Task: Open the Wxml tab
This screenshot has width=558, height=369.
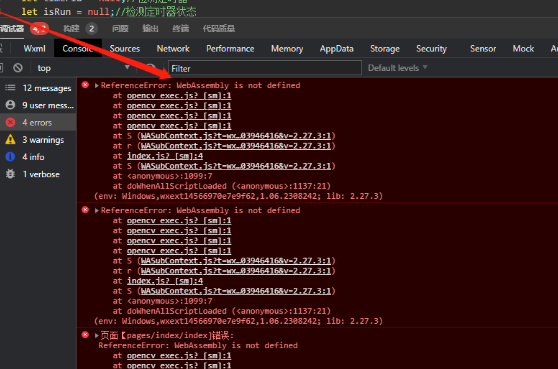Action: click(35, 48)
